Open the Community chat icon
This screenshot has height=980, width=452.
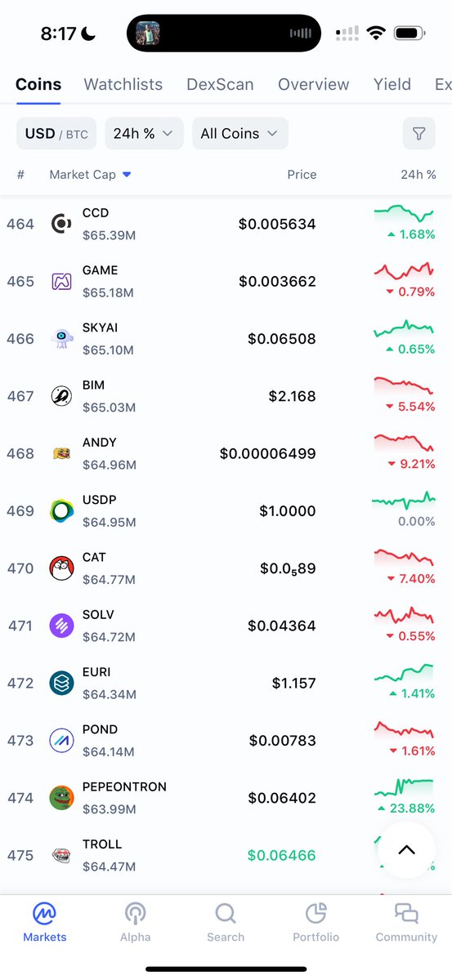406,922
